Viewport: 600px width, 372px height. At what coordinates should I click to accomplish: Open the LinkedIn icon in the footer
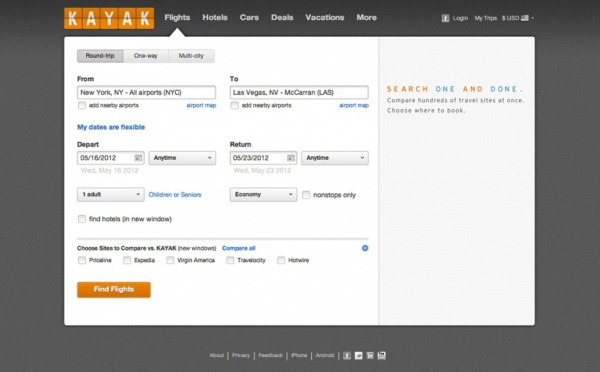pos(370,356)
